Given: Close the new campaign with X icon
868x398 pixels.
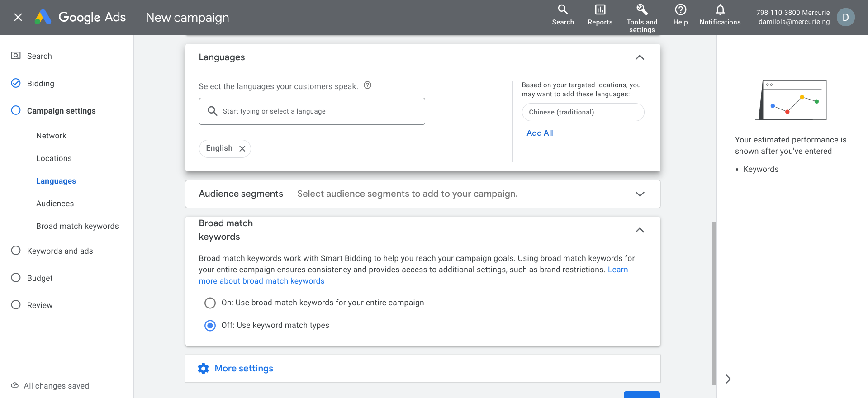Looking at the screenshot, I should pos(18,17).
